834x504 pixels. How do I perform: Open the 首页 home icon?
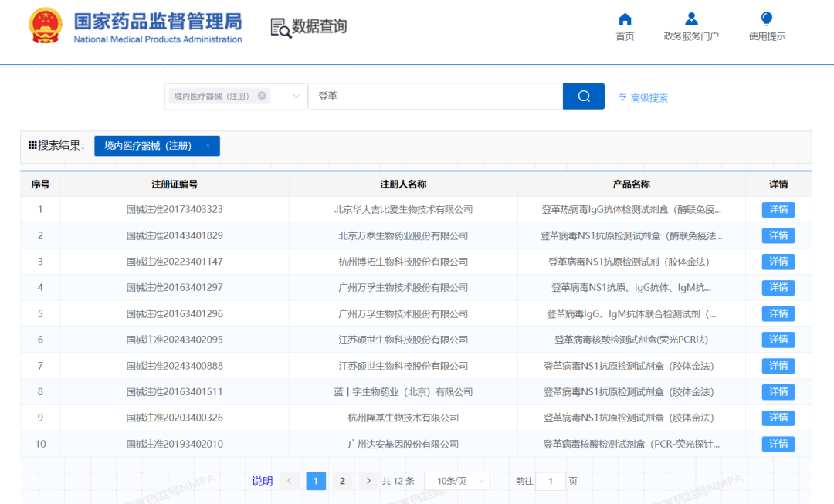point(625,19)
